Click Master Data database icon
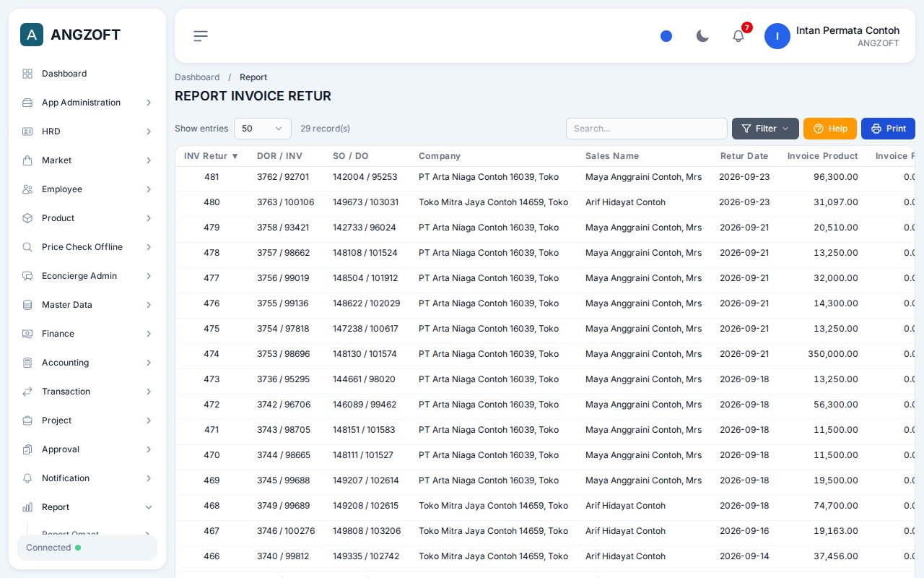This screenshot has width=924, height=578. (27, 305)
